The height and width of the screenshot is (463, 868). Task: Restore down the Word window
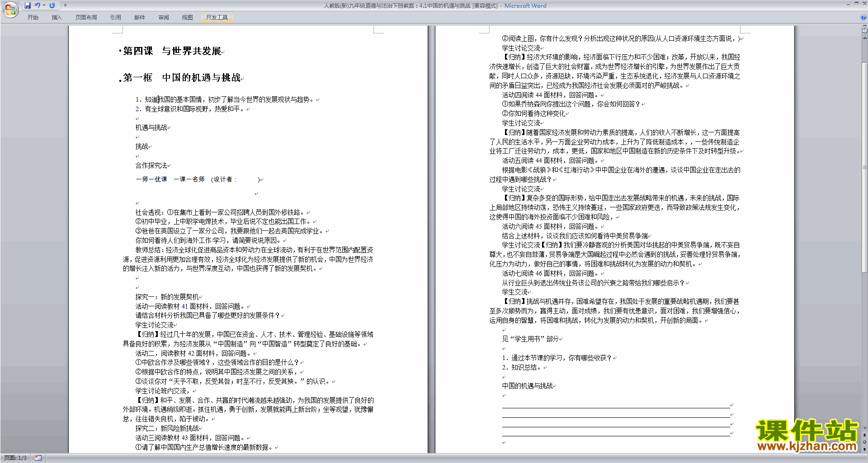pos(856,4)
